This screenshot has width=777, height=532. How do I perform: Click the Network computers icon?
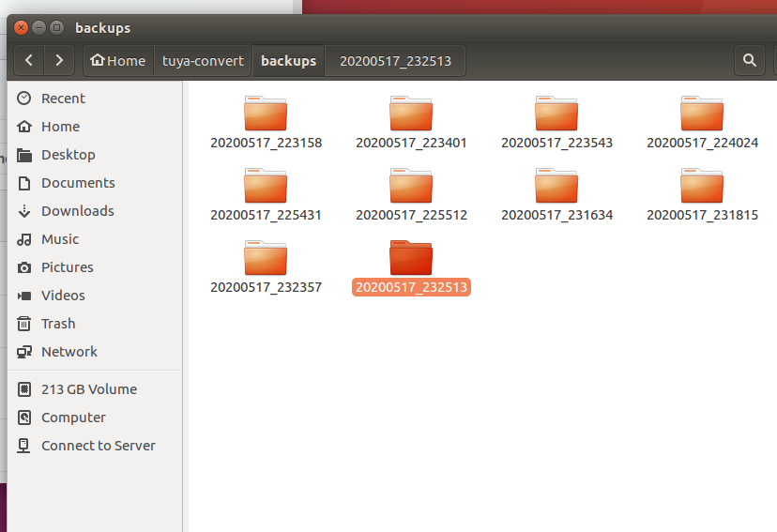[23, 352]
